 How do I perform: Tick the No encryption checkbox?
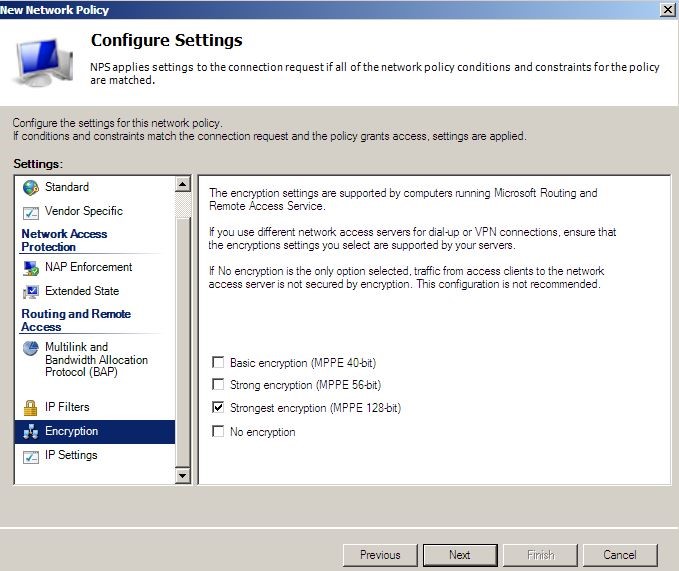pos(218,432)
